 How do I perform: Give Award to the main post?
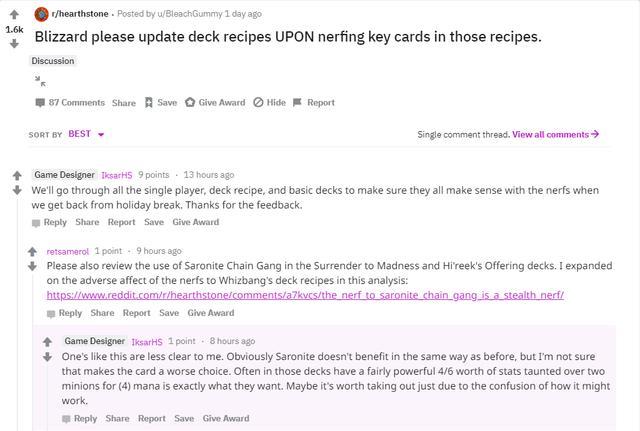click(x=215, y=102)
